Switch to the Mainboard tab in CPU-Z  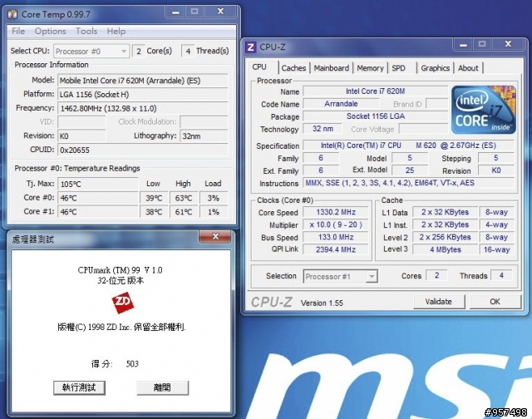coord(331,68)
